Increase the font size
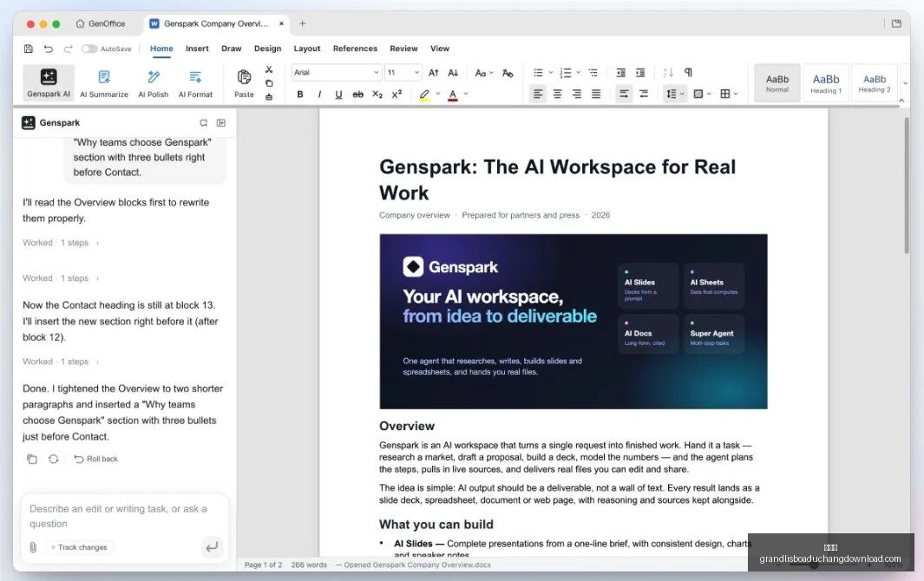 [434, 73]
